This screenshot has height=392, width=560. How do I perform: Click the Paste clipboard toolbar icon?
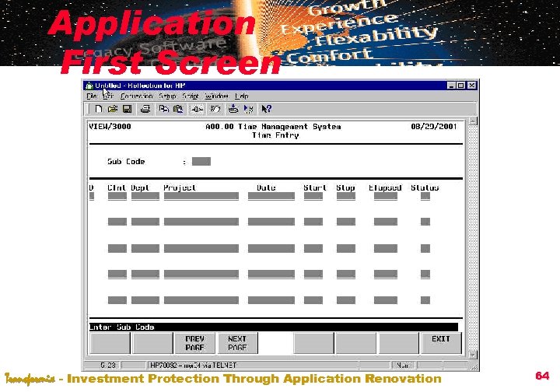coord(178,109)
